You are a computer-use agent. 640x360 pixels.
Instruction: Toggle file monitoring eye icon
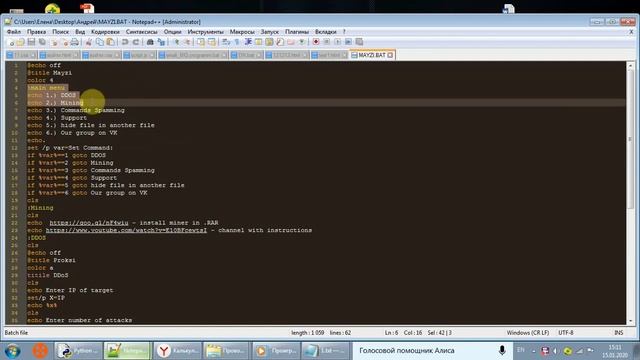302,42
